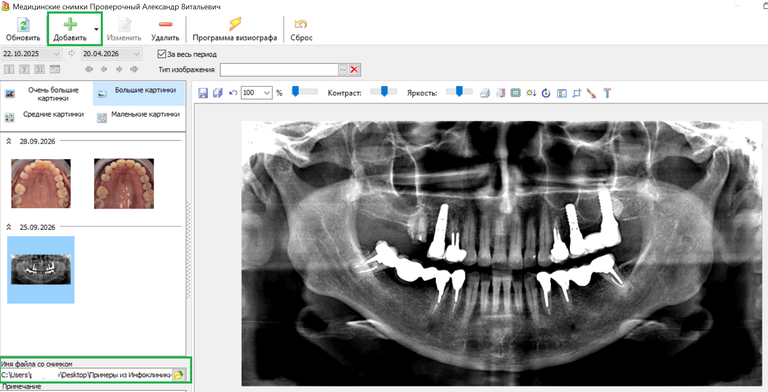Click the arrow between the two dates
Image resolution: width=768 pixels, height=392 pixels.
pos(72,54)
